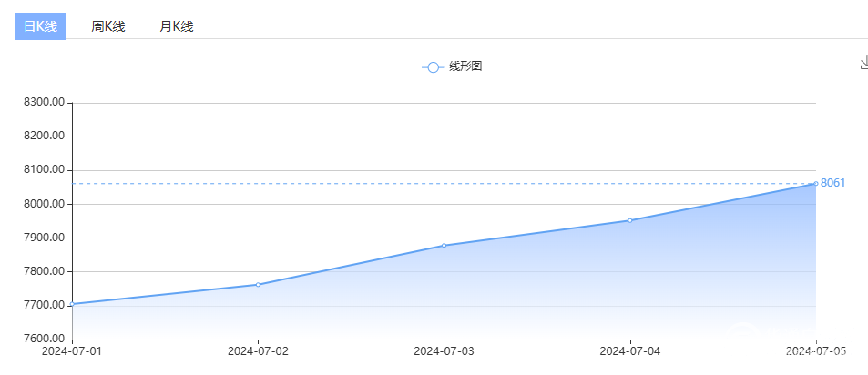Click the 2024-07-04 x-axis date label
Viewport: 868px width, 375px height.
pyautogui.click(x=630, y=350)
